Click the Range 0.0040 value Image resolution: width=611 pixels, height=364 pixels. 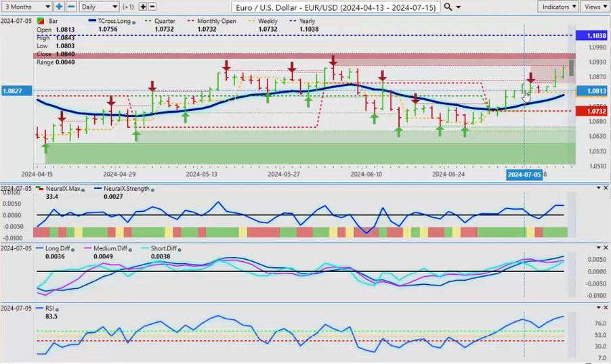point(65,62)
